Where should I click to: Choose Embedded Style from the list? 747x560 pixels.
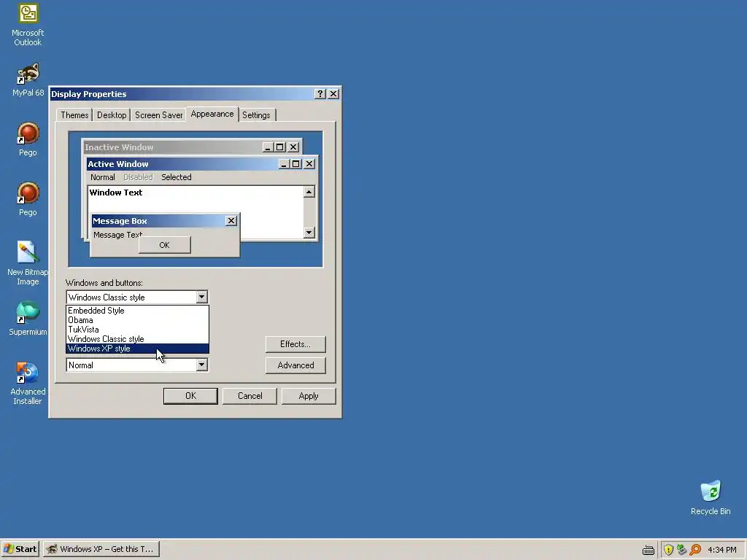[137, 311]
